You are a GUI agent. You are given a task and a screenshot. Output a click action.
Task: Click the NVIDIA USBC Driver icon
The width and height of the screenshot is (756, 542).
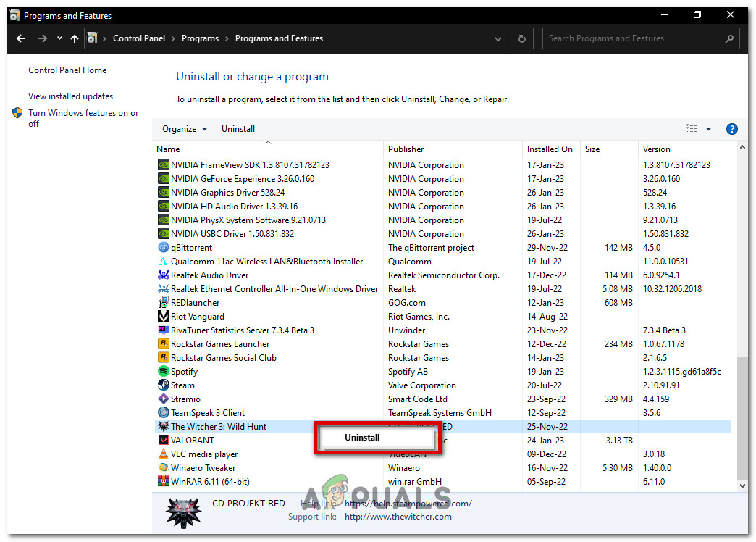tap(164, 233)
